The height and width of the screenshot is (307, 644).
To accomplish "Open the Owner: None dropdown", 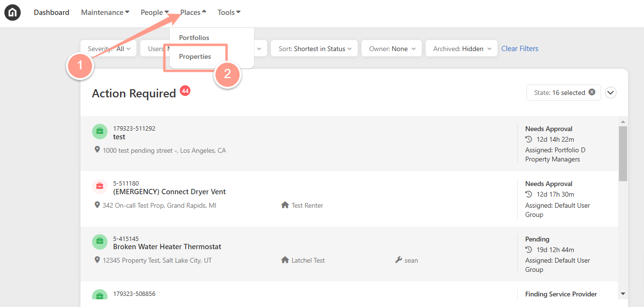I will point(392,49).
